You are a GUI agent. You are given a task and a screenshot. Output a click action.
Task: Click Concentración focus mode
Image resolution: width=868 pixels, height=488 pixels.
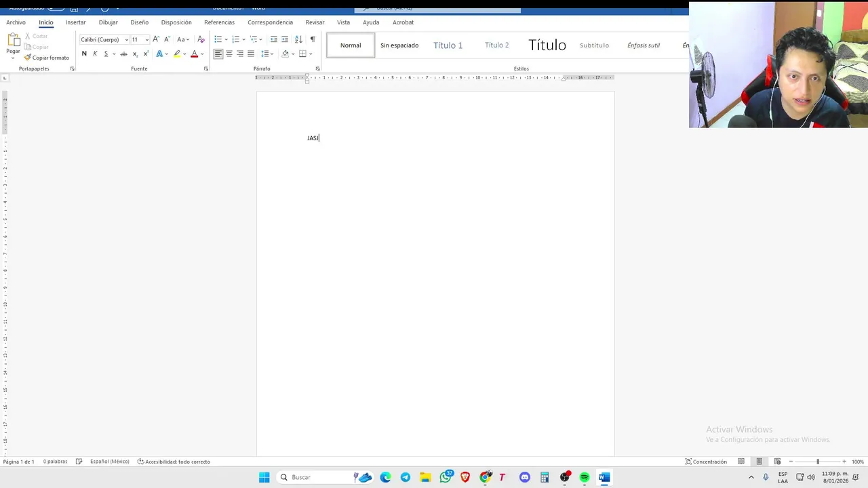pyautogui.click(x=706, y=462)
